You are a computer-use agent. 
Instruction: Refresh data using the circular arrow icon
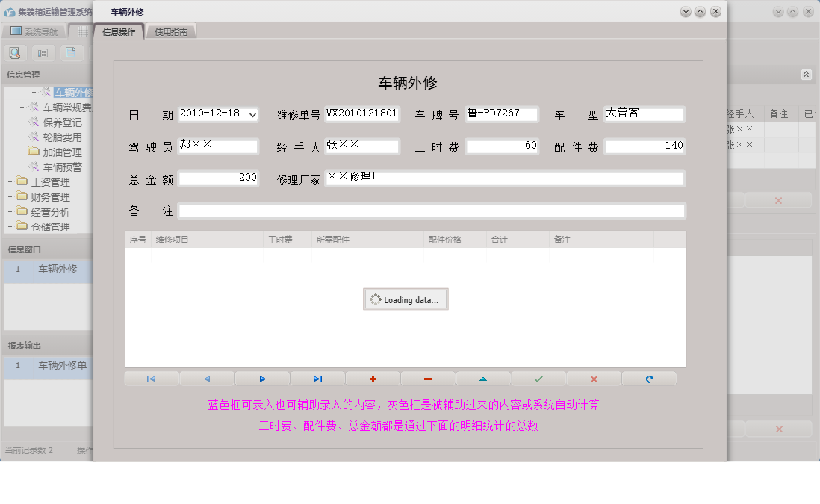(x=649, y=379)
